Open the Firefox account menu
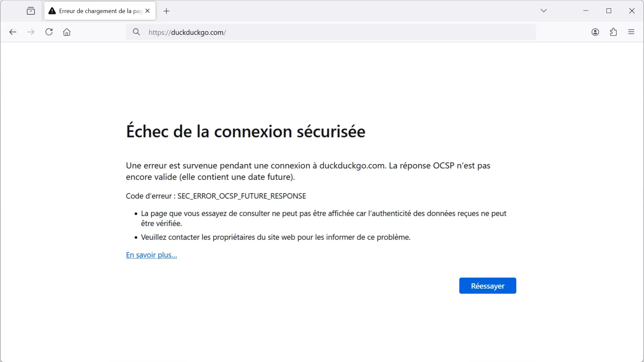 click(x=595, y=32)
